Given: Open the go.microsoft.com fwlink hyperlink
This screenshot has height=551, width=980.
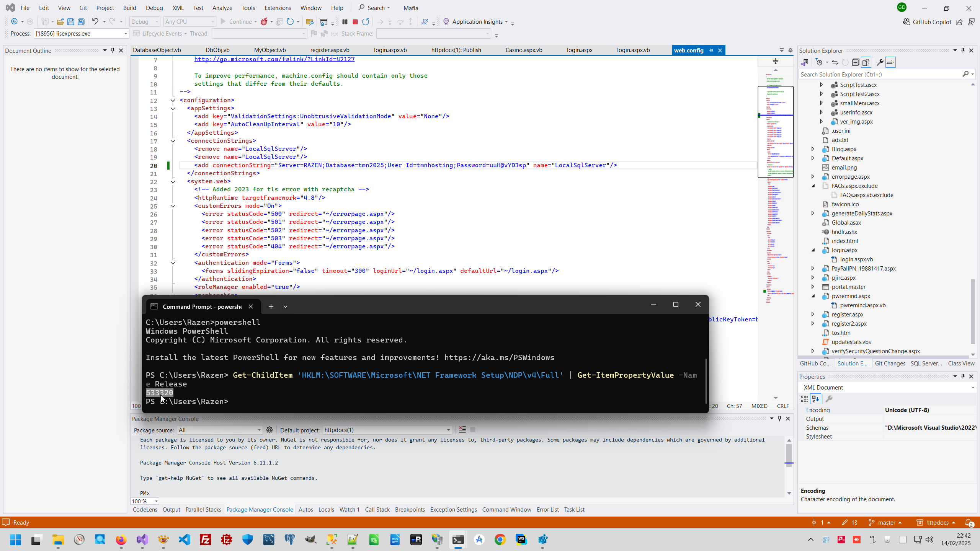Looking at the screenshot, I should pyautogui.click(x=274, y=59).
